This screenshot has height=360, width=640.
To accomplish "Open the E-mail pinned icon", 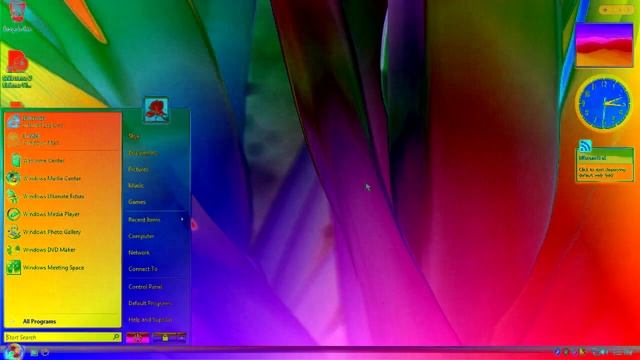I will click(x=14, y=139).
